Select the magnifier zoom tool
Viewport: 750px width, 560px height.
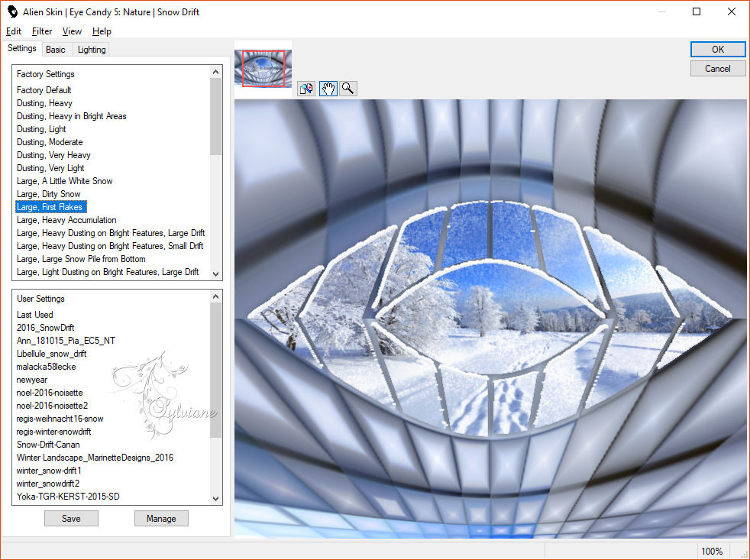(x=348, y=89)
